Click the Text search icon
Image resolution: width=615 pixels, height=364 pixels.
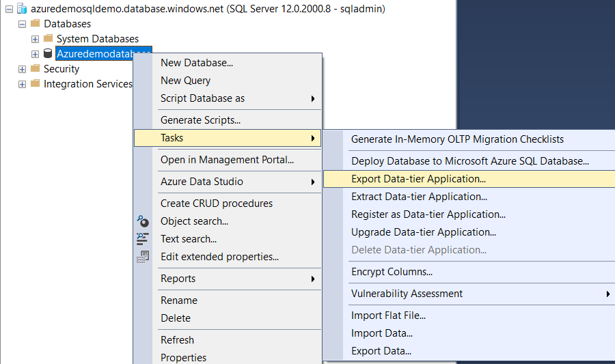click(x=142, y=239)
